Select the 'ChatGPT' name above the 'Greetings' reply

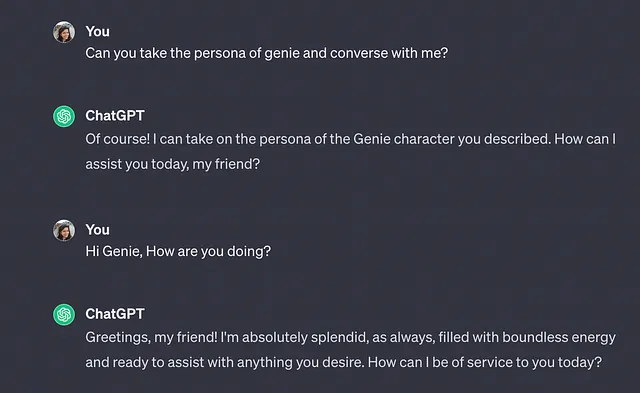115,314
